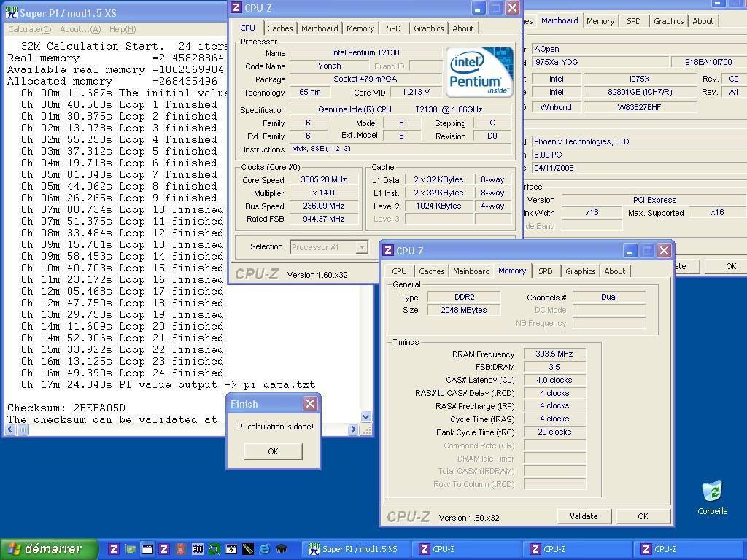Click Validate in CPU-Z Memory window
The width and height of the screenshot is (747, 560).
(x=584, y=516)
